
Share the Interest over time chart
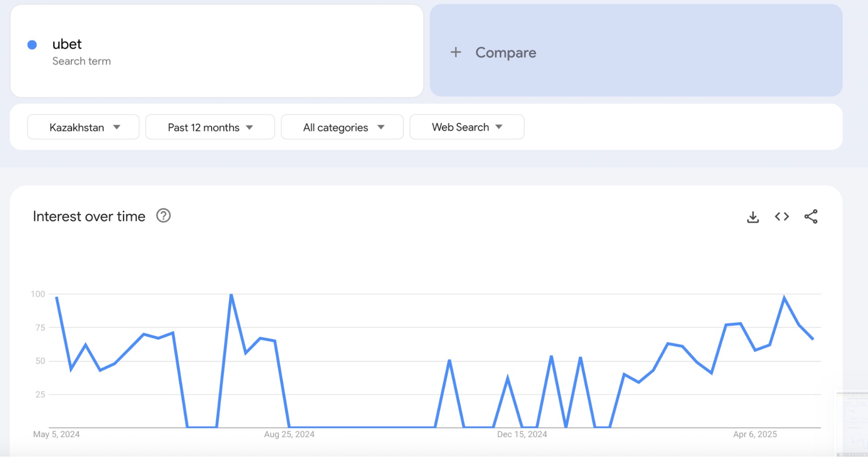click(x=811, y=217)
